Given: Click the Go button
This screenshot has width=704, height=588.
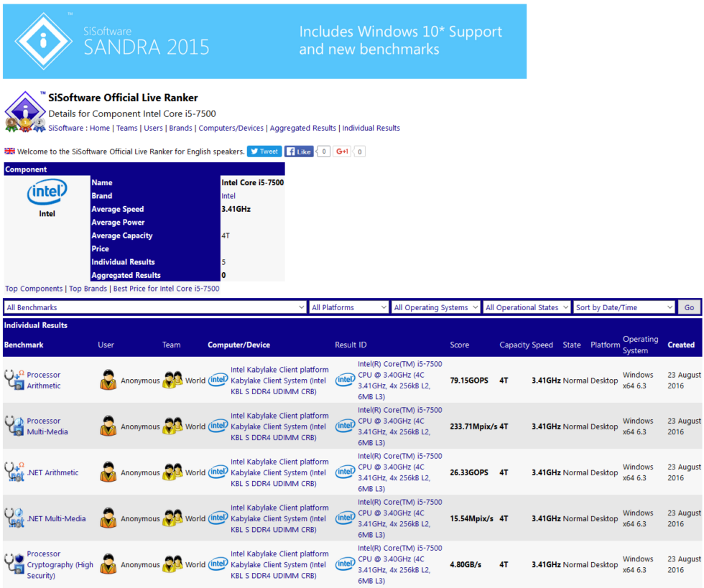Looking at the screenshot, I should click(x=689, y=307).
